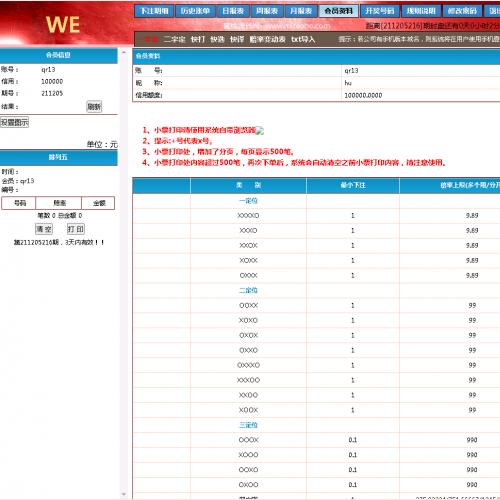The height and width of the screenshot is (500, 500).
Task: Click the OXXXO row label
Action: tap(248, 365)
